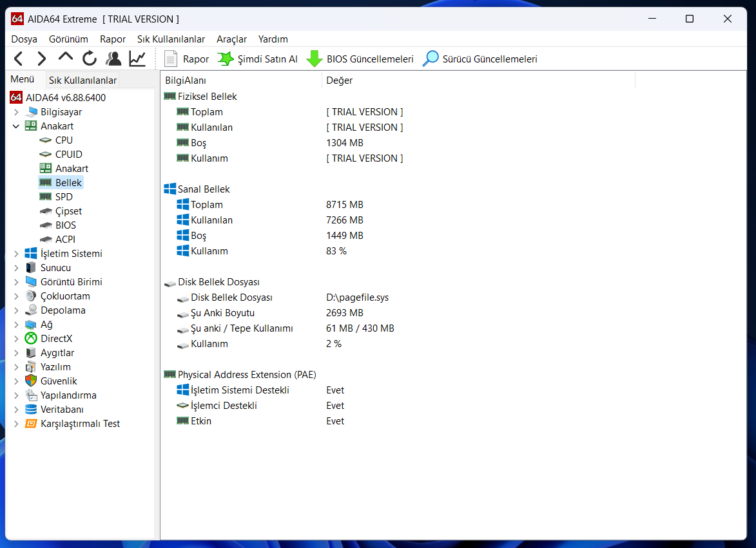Screen dimensions: 756x548
Task: Open Çipset in the tree
Action: tap(68, 211)
